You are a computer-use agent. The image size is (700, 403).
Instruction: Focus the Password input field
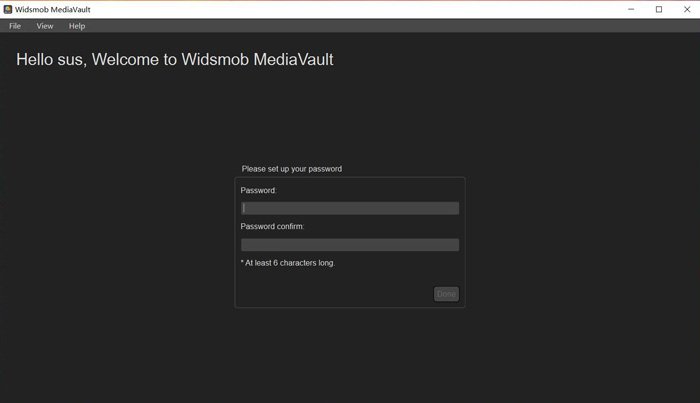pyautogui.click(x=350, y=208)
